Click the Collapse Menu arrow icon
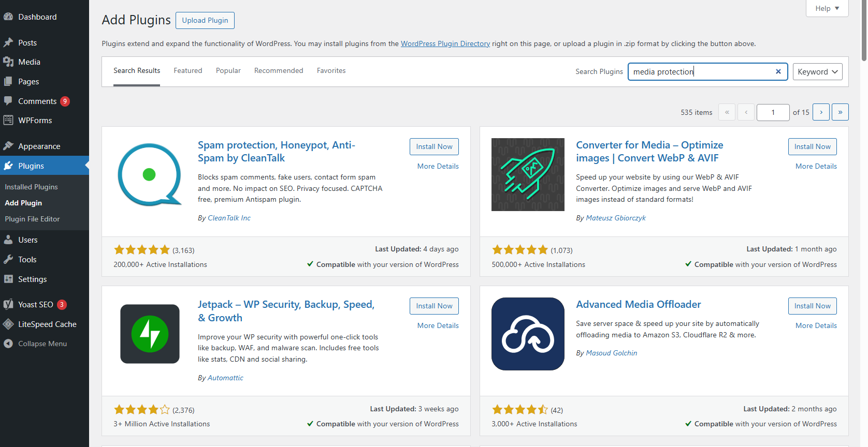This screenshot has height=447, width=868. [8, 344]
